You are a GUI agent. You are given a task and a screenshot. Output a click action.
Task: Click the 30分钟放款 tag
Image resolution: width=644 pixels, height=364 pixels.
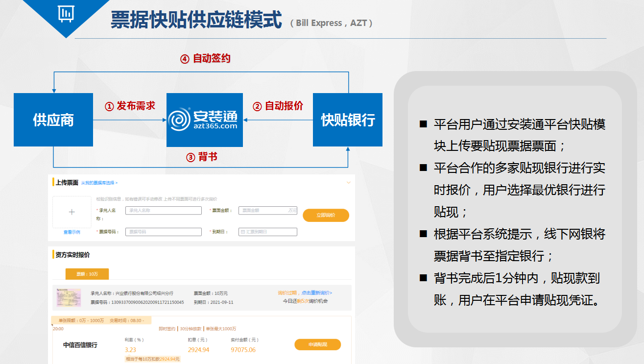click(191, 329)
